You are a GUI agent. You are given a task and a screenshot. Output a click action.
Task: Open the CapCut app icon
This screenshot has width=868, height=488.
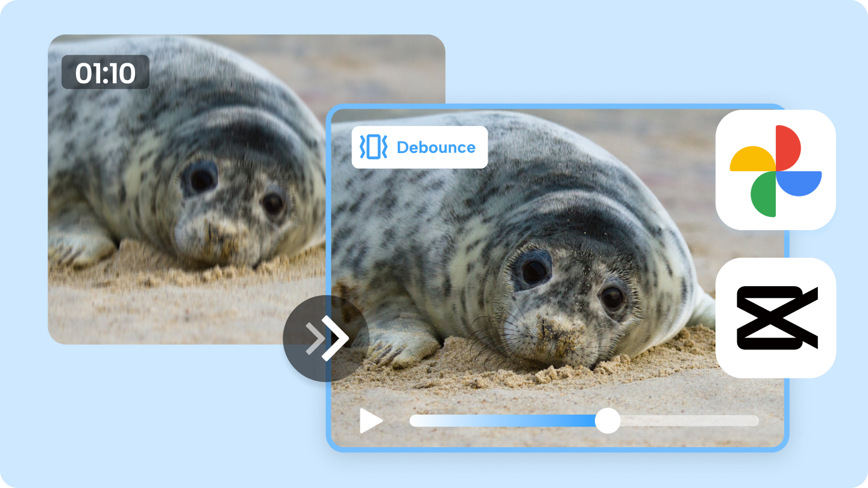click(776, 318)
